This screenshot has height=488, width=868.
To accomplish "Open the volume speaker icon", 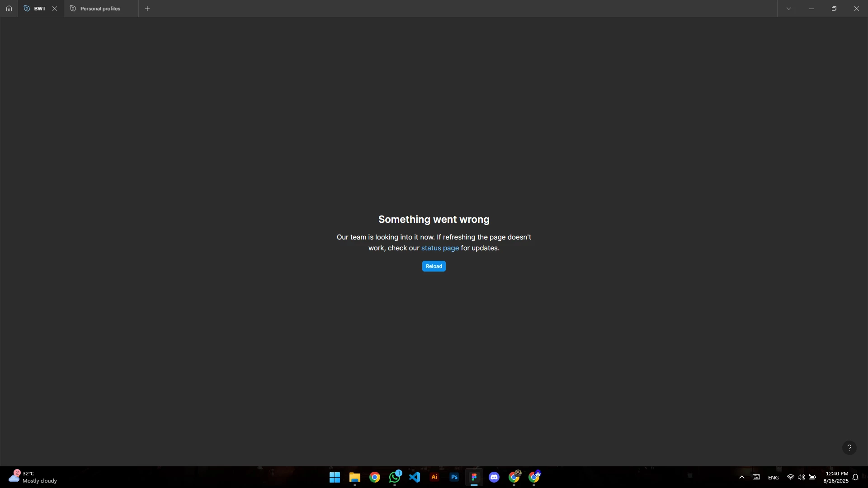I will point(802,477).
